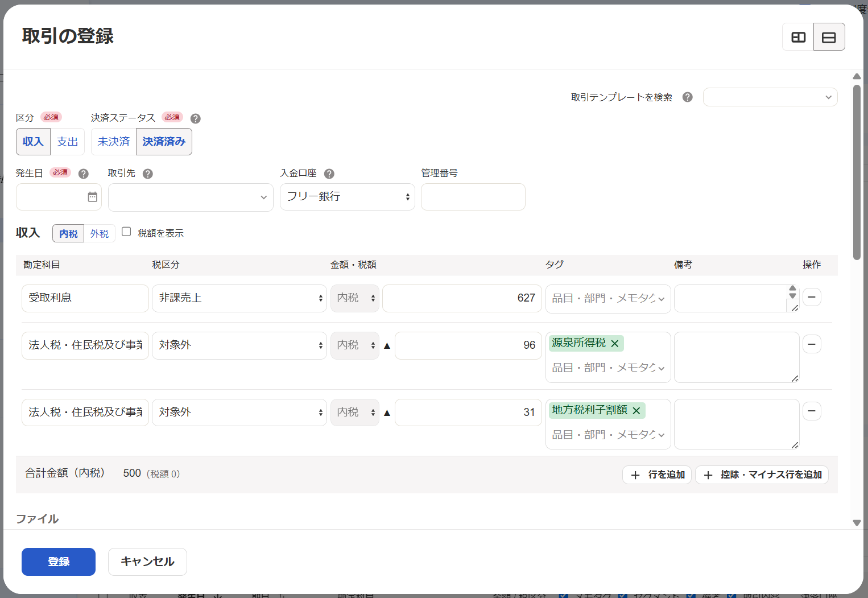Enable the 税額を表示 checkbox
The image size is (868, 598).
(126, 232)
